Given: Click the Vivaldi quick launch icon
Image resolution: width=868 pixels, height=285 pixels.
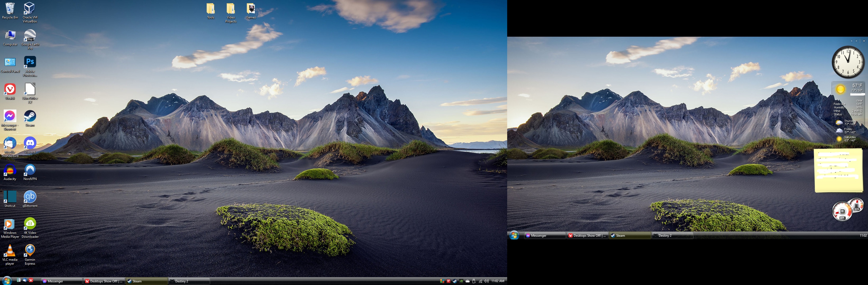Looking at the screenshot, I should [31, 280].
